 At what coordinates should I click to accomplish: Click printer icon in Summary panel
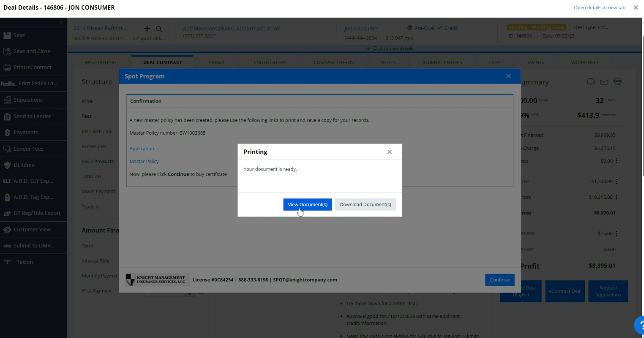(591, 82)
